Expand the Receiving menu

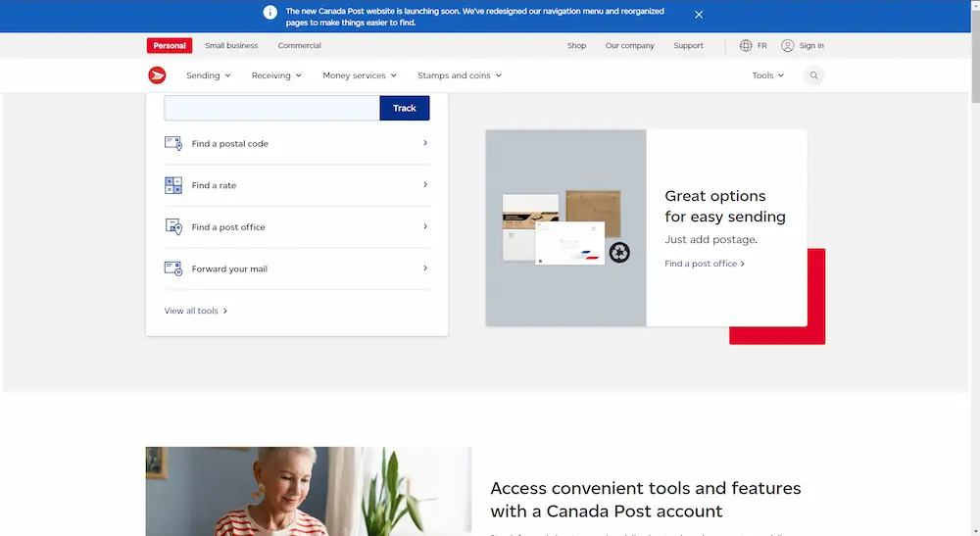(x=276, y=75)
